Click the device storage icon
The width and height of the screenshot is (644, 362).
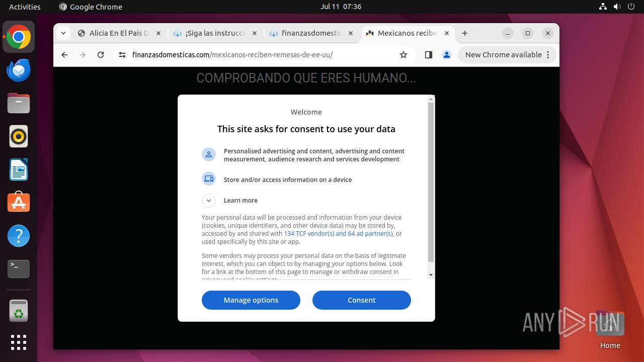[x=209, y=178]
